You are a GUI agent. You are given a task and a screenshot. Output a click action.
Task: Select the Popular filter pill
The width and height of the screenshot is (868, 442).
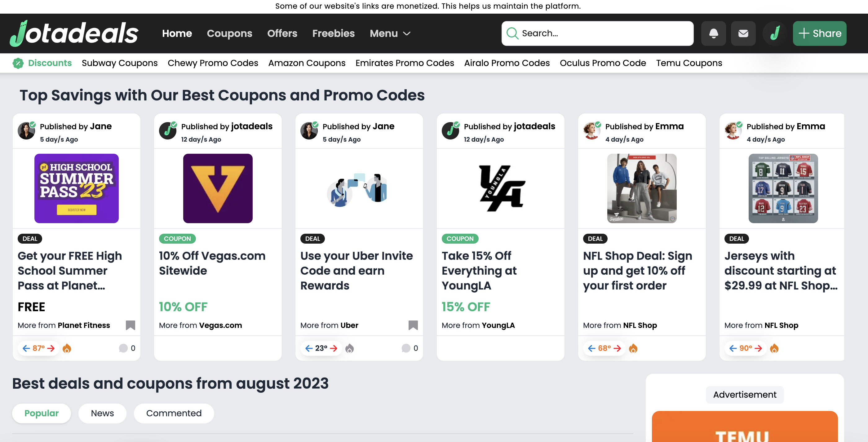pyautogui.click(x=42, y=413)
